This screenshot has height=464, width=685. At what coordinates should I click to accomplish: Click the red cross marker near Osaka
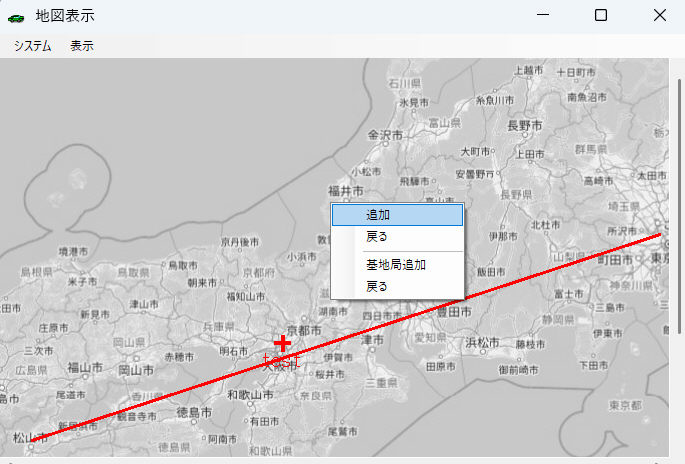pyautogui.click(x=283, y=343)
